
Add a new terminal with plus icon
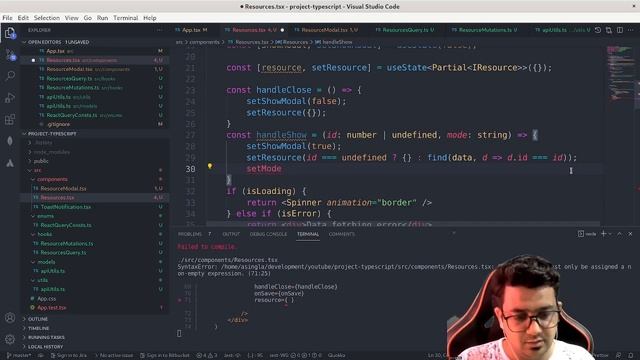coord(603,233)
